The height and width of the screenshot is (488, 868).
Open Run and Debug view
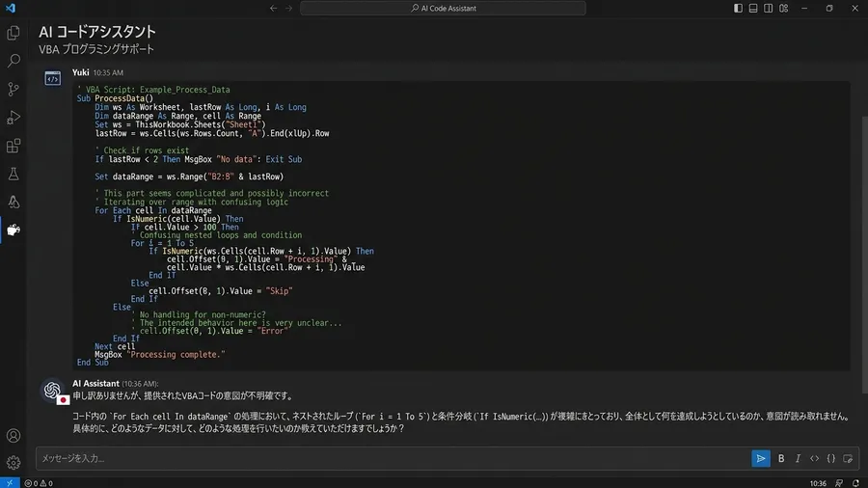pyautogui.click(x=14, y=118)
